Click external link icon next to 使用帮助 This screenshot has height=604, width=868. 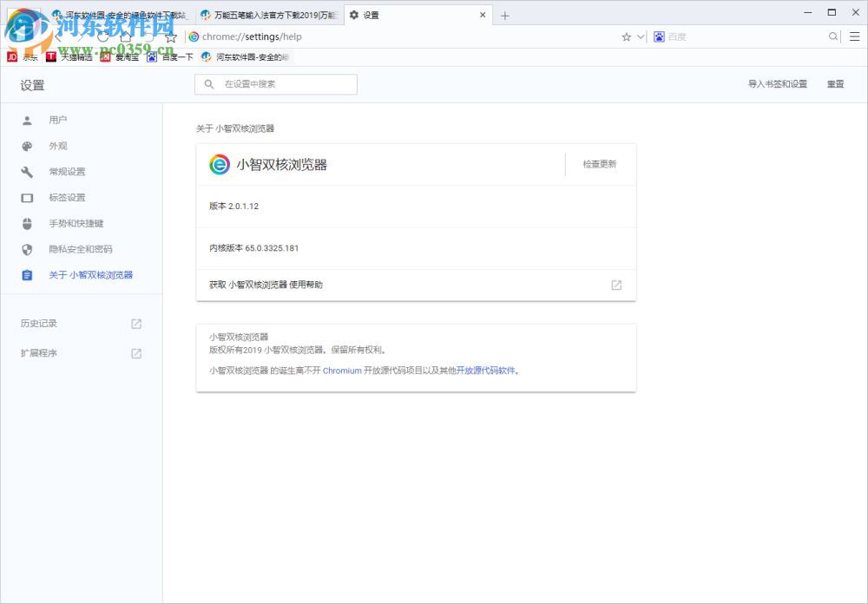[x=616, y=285]
